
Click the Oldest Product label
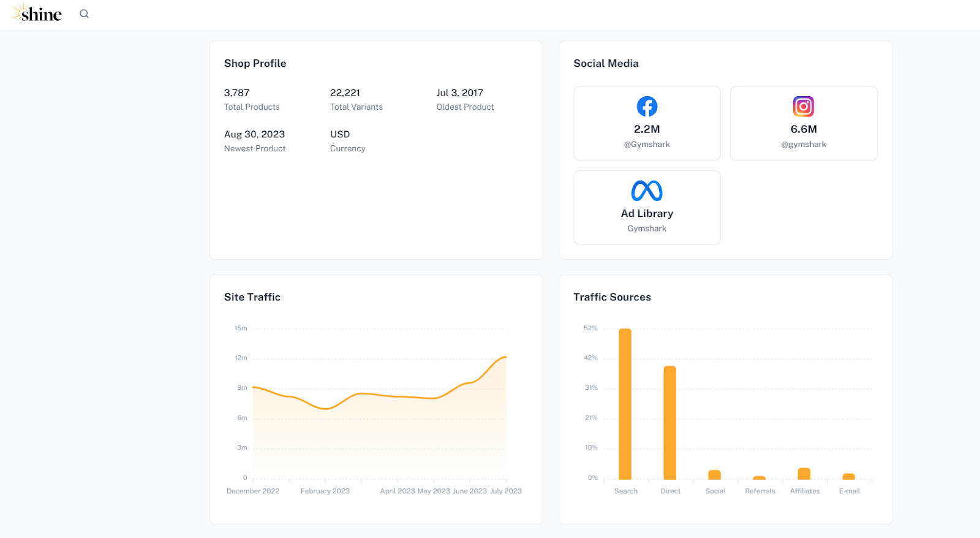[x=465, y=107]
